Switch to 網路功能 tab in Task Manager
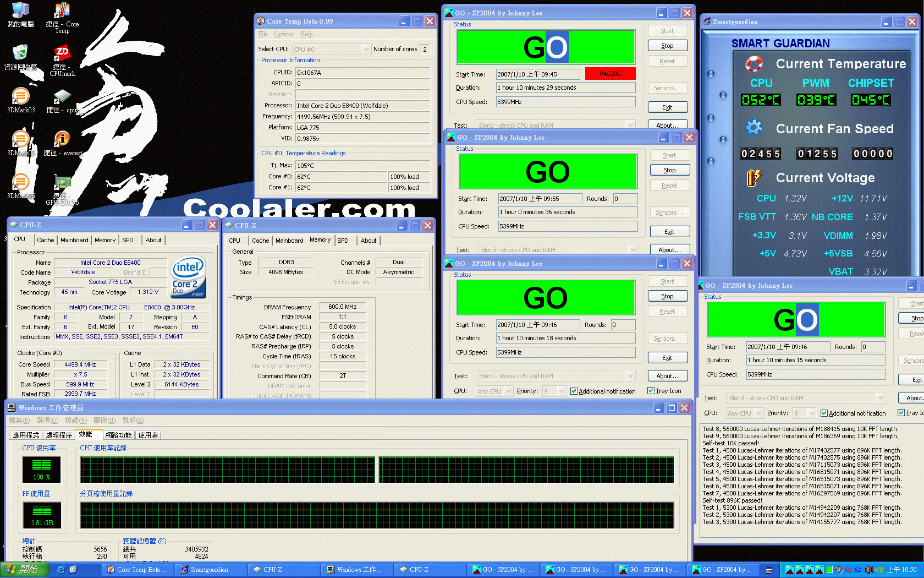 [x=118, y=435]
